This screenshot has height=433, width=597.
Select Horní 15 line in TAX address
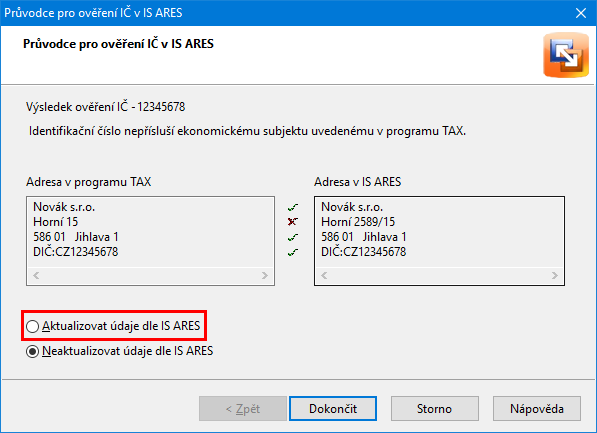click(56, 222)
